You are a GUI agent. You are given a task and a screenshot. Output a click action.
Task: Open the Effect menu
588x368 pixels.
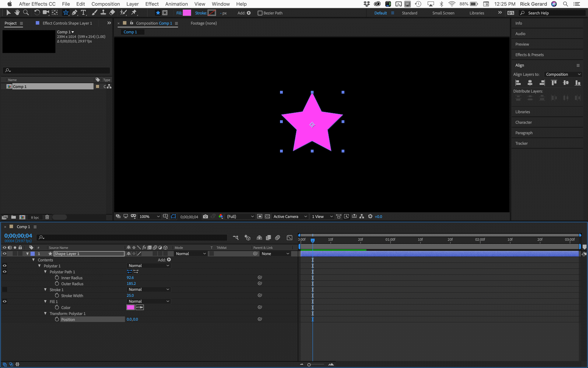click(x=152, y=4)
